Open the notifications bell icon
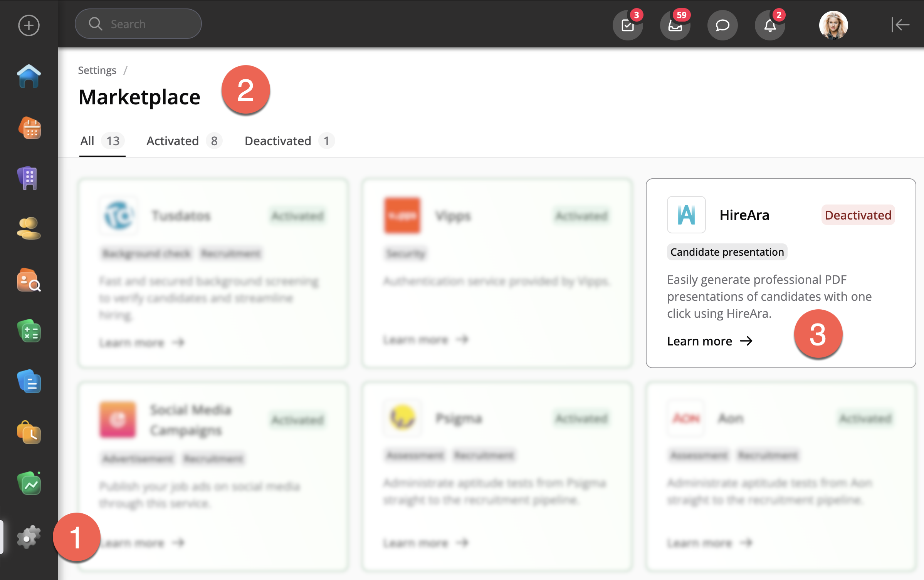 click(x=770, y=25)
